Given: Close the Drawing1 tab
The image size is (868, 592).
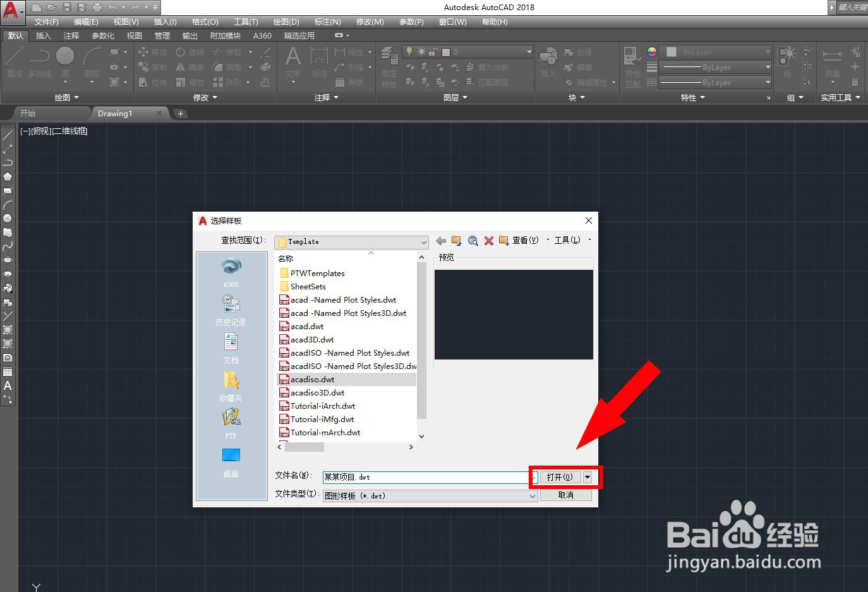Looking at the screenshot, I should point(159,114).
